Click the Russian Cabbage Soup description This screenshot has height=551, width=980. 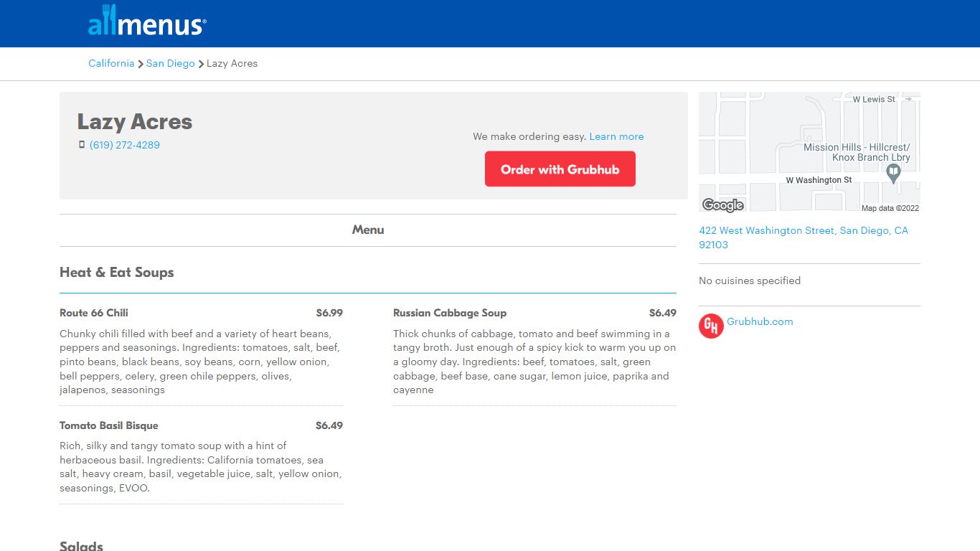coord(534,362)
